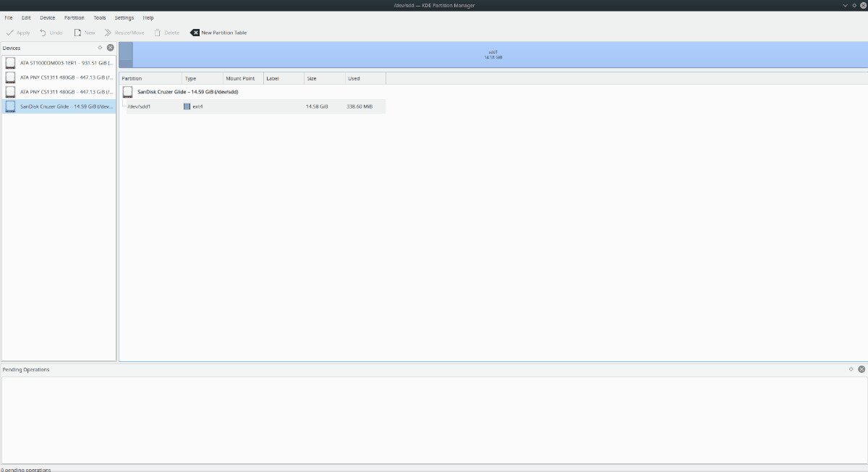Close the Devices panel
The width and height of the screenshot is (868, 472).
(x=110, y=47)
